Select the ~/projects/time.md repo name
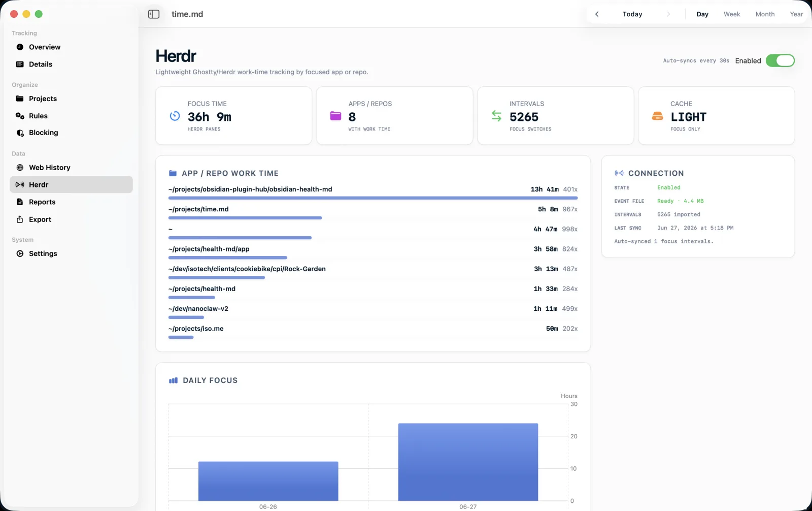Screen dimensions: 812x511 [198, 209]
